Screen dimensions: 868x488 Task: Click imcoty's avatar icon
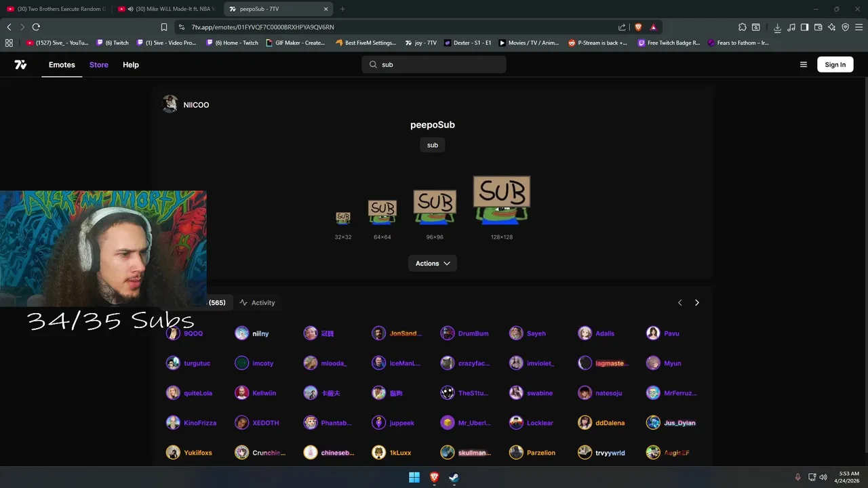click(241, 363)
